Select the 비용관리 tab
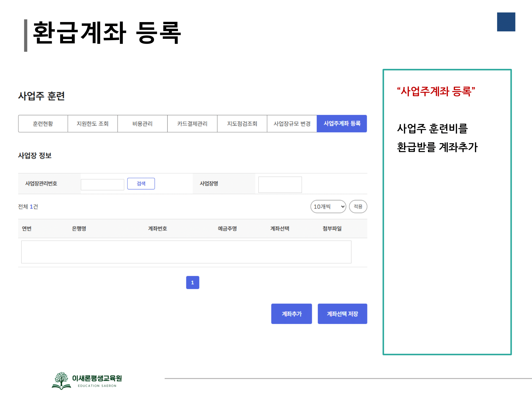Viewport: 532px width, 399px height. pos(142,124)
